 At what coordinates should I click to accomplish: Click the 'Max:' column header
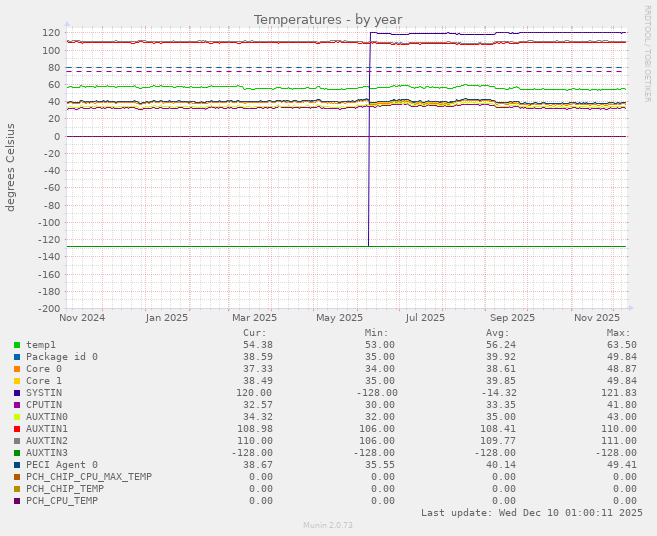point(619,333)
